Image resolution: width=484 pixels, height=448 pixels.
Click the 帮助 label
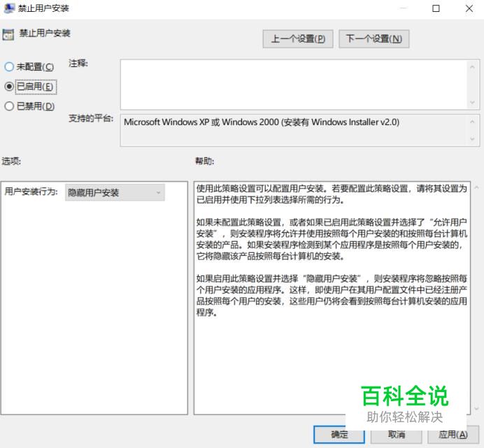[205, 161]
